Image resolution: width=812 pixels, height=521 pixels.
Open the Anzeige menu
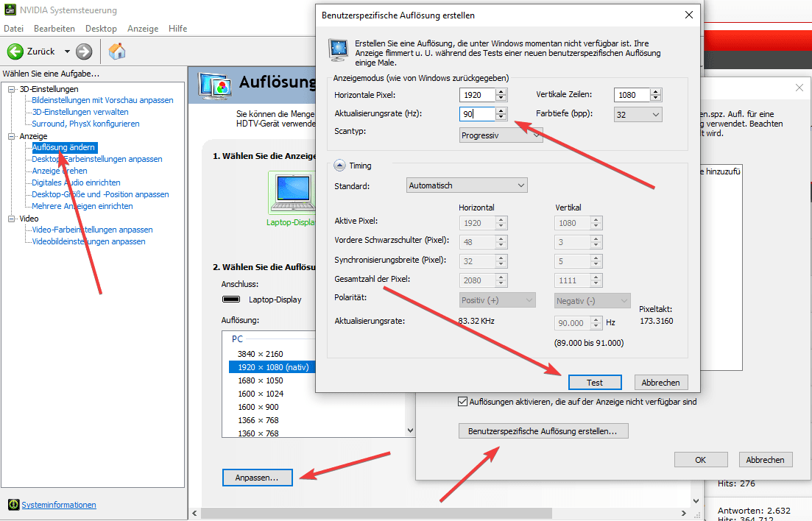(143, 29)
